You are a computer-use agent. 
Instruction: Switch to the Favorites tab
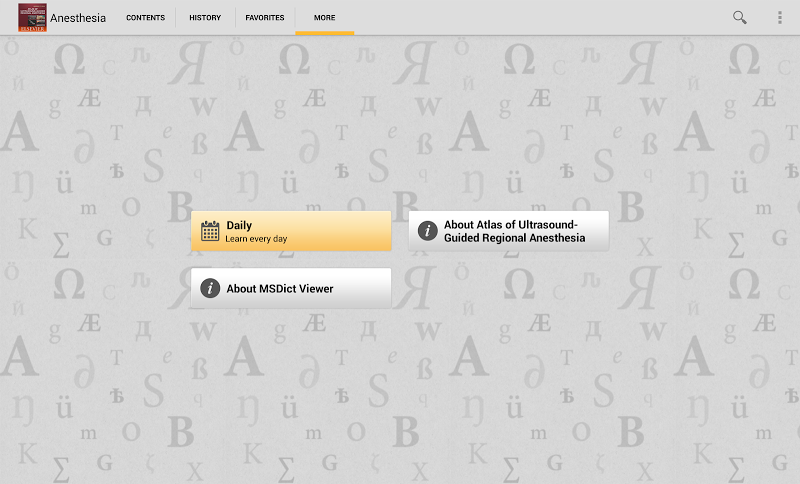(x=265, y=17)
